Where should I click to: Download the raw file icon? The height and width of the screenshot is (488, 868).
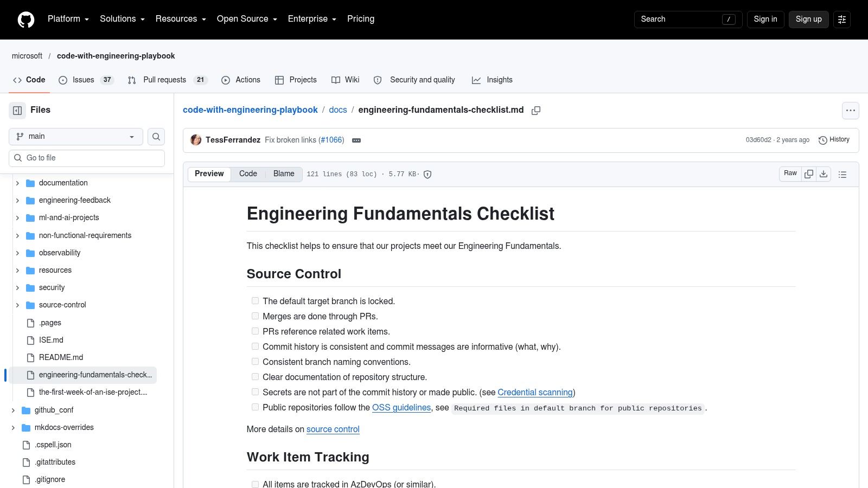(824, 174)
